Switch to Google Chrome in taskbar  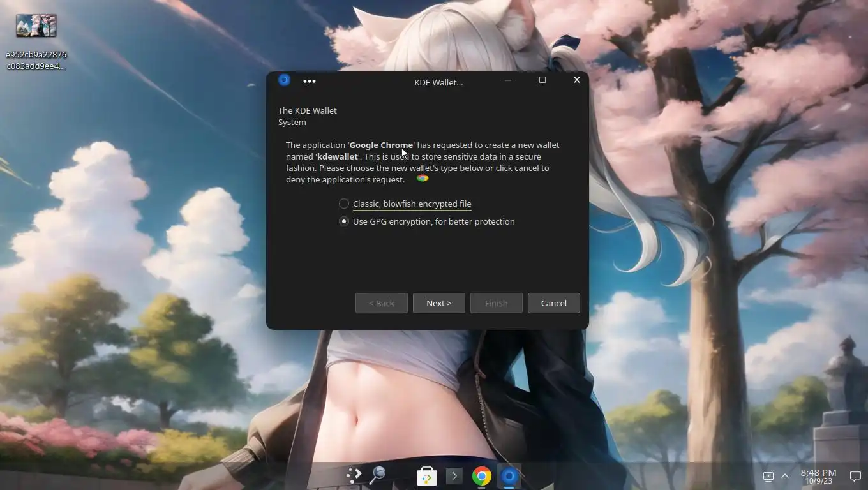482,476
